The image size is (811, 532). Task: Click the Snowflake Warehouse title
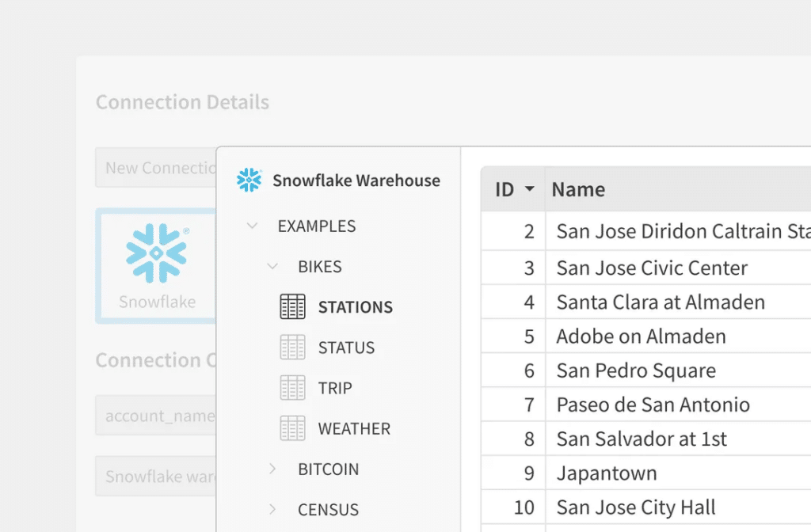click(356, 180)
